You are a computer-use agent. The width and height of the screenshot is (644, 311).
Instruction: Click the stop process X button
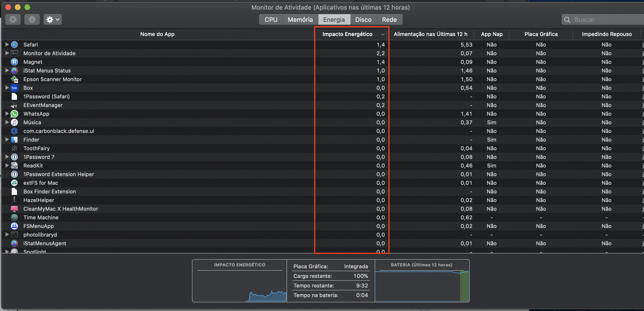point(13,19)
